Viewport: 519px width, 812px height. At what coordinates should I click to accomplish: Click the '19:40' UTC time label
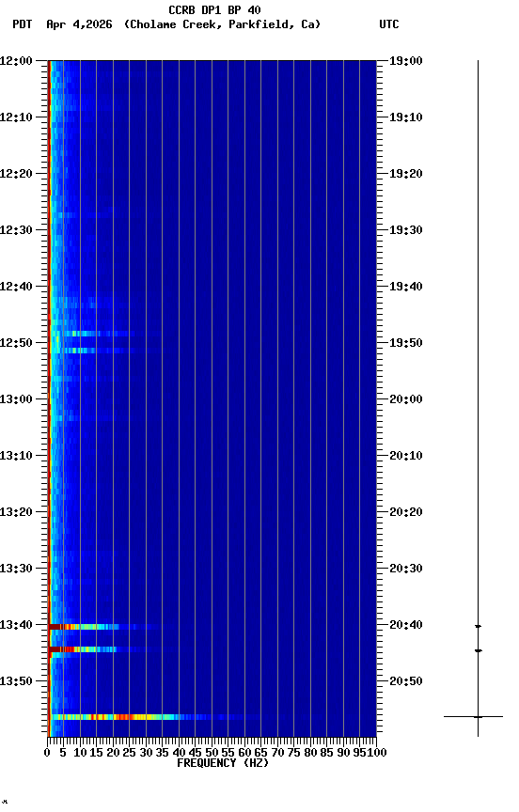(x=406, y=287)
